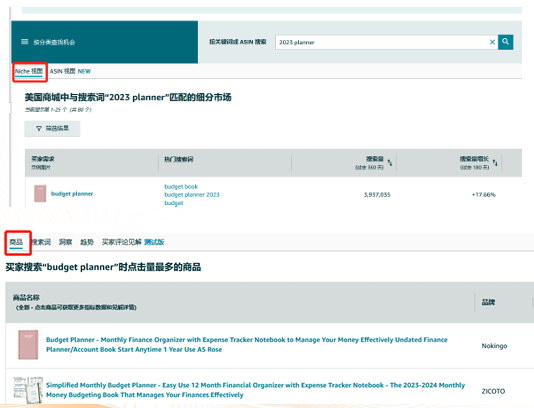This screenshot has height=408, width=534.
Task: Click the magnifier search button
Action: (x=505, y=42)
